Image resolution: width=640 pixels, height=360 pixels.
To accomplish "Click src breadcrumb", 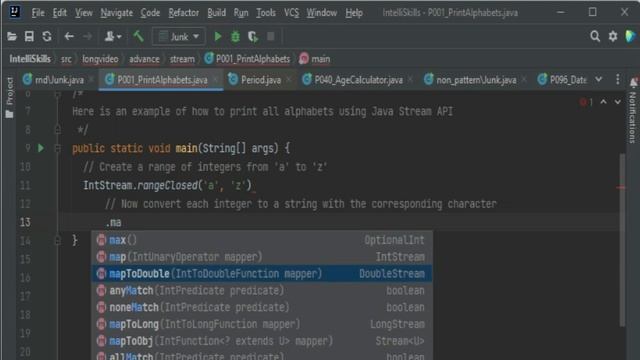I will (66, 59).
